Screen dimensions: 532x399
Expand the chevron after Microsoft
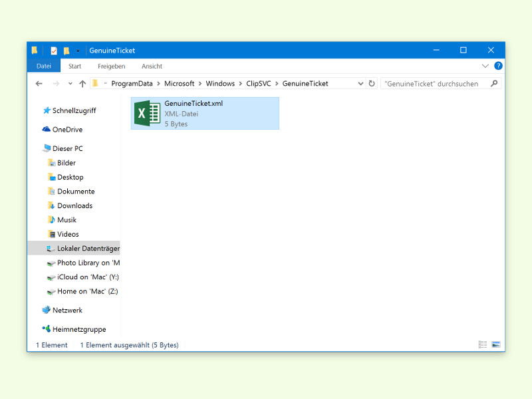point(200,84)
